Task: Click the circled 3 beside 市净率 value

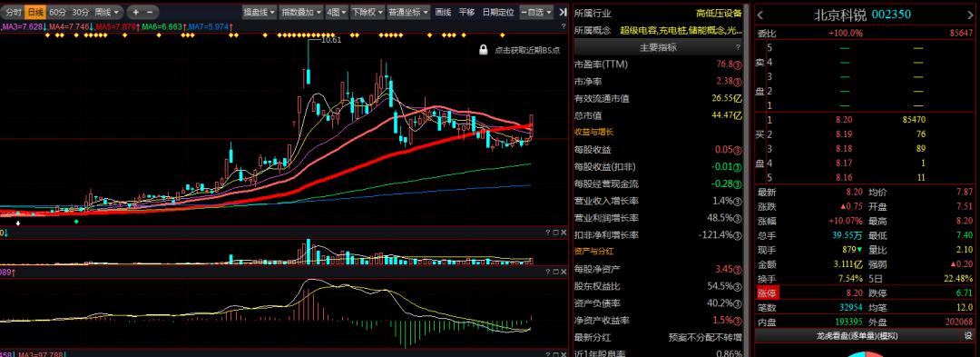Action: (738, 81)
